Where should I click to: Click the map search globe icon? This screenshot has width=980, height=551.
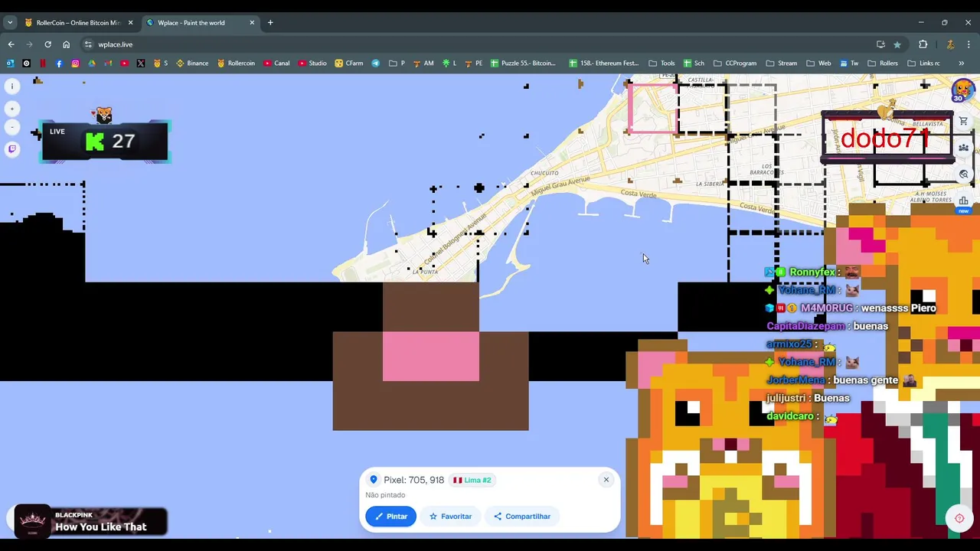pyautogui.click(x=964, y=174)
